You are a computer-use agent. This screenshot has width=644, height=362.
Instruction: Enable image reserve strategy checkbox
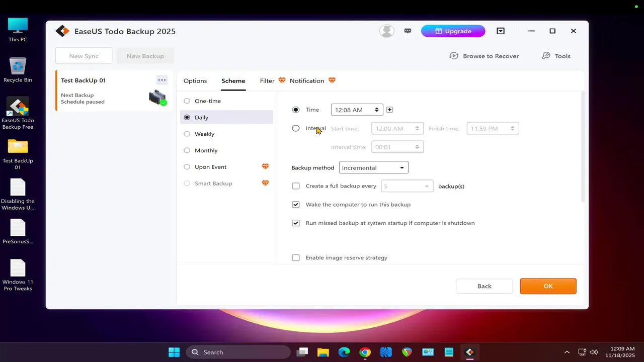[x=296, y=257]
